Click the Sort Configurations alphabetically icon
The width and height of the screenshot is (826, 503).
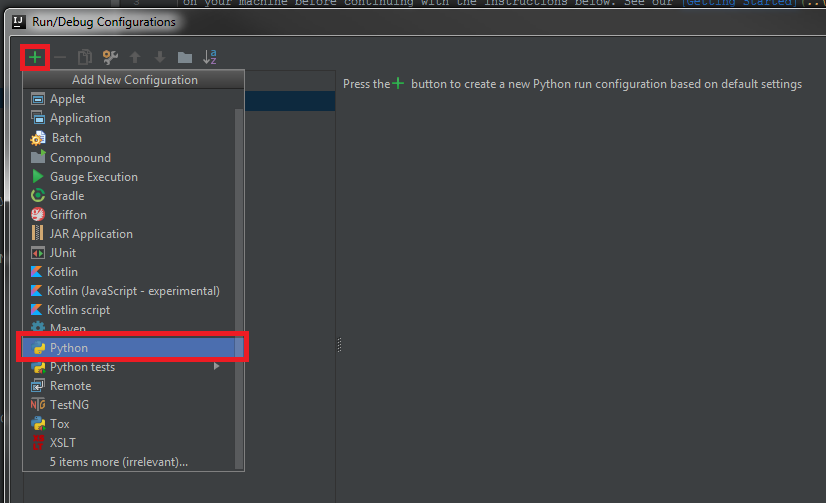(x=210, y=57)
